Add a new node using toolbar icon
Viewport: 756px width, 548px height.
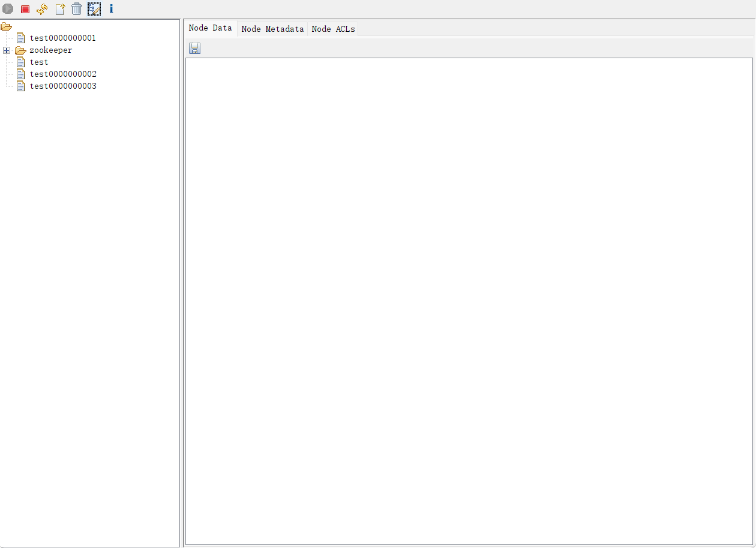[x=59, y=9]
